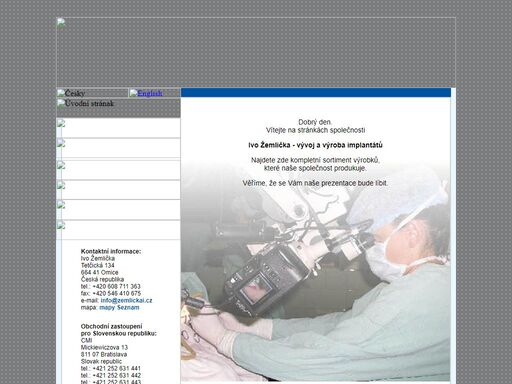Click the 811 07 Bratislava line
512x384 pixels.
tap(104, 354)
